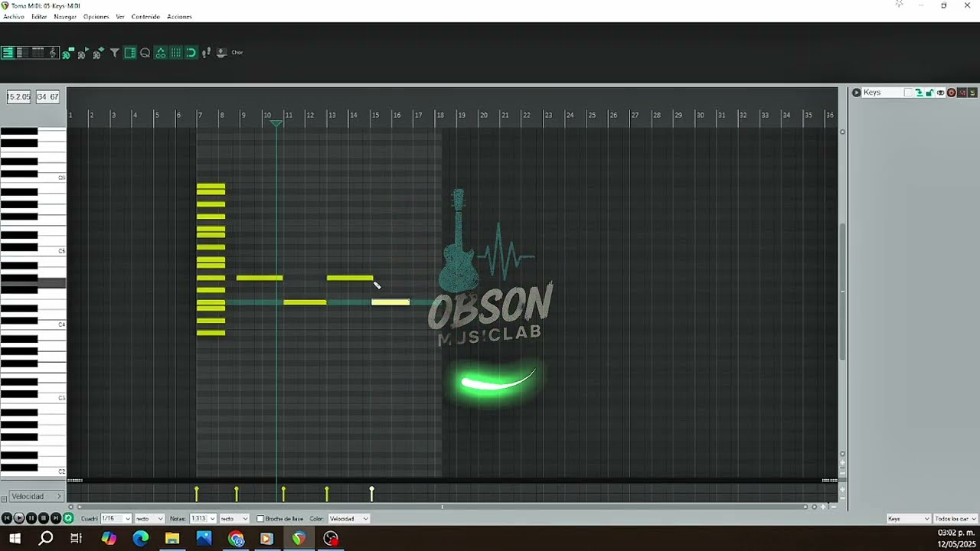Open the Acciones menu
Image resolution: width=980 pixels, height=551 pixels.
179,17
